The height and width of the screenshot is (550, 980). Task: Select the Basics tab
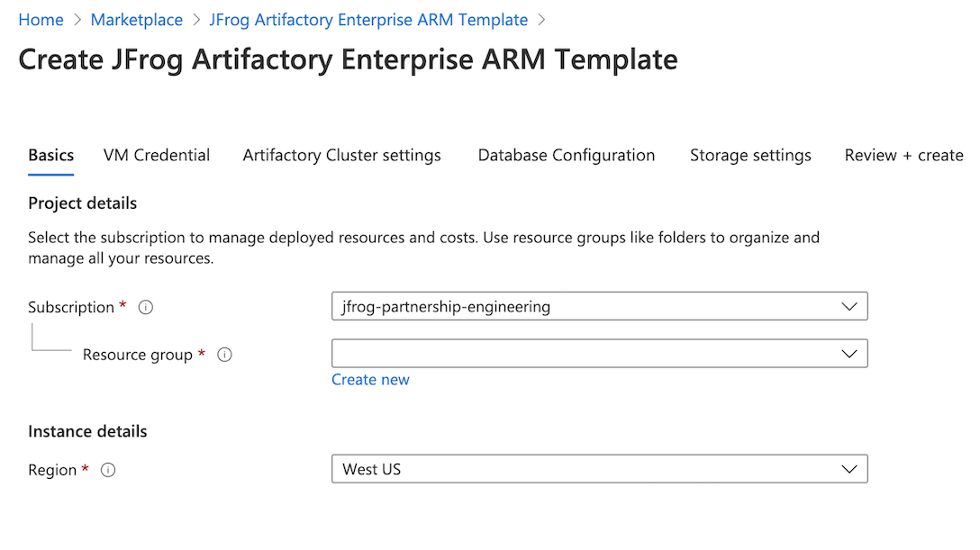click(51, 155)
